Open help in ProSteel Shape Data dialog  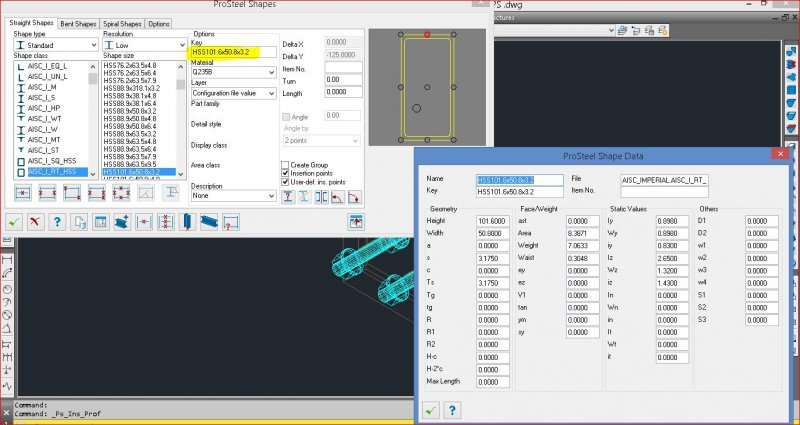click(x=453, y=410)
